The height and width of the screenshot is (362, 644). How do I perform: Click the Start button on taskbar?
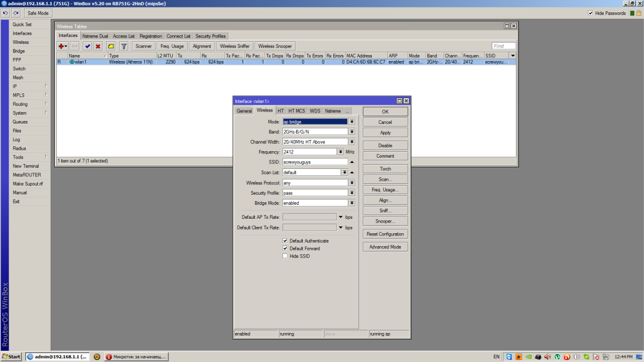(x=11, y=357)
